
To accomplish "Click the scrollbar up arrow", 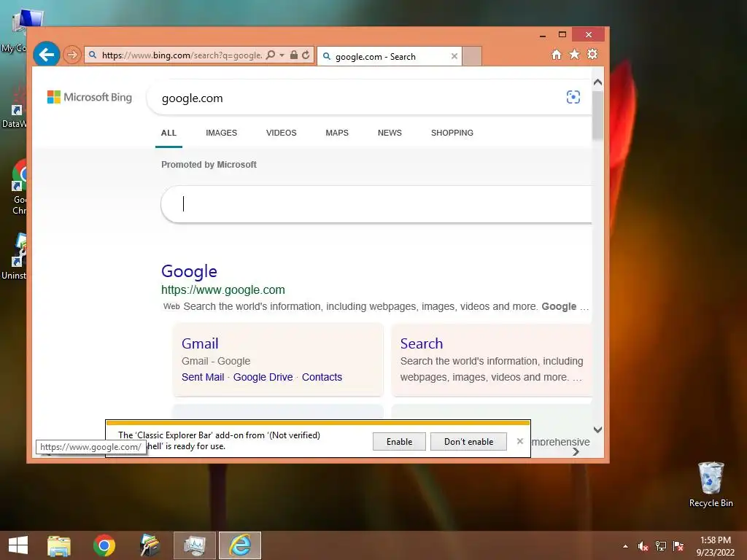I will pos(598,82).
